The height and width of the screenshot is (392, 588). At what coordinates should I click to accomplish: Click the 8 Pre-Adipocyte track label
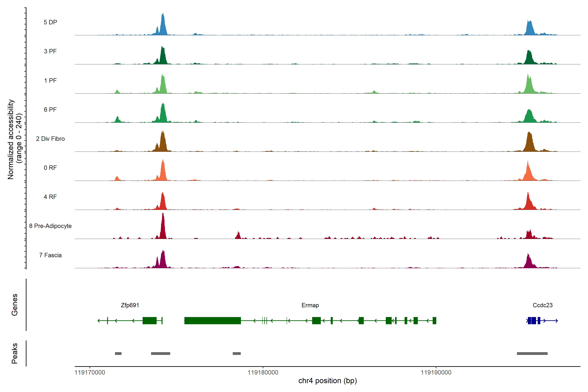pos(50,226)
